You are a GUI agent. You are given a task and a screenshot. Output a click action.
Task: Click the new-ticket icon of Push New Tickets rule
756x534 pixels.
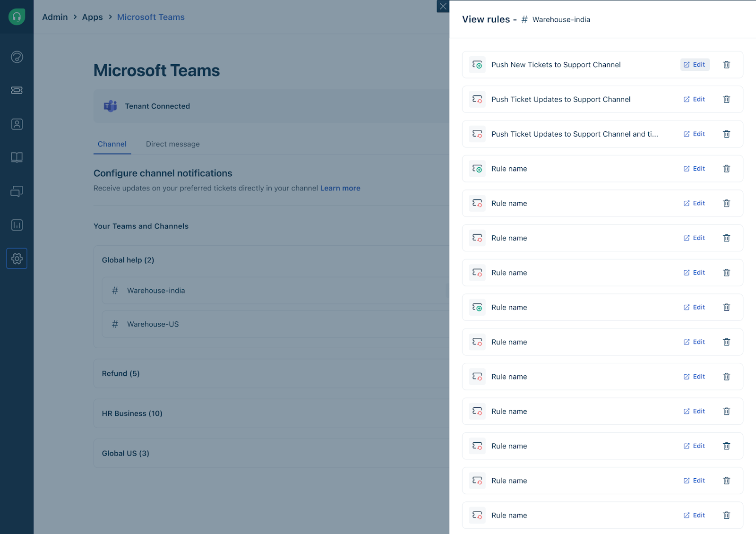(x=477, y=65)
